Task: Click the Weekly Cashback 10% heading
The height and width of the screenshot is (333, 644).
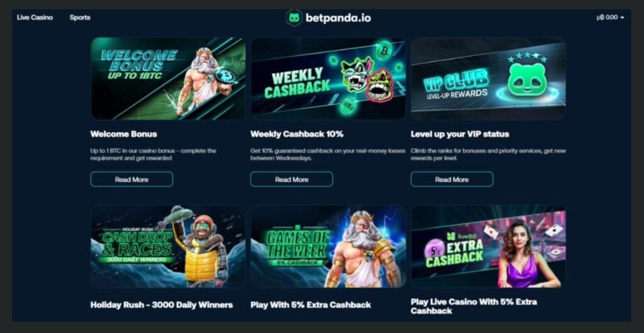Action: pos(297,134)
